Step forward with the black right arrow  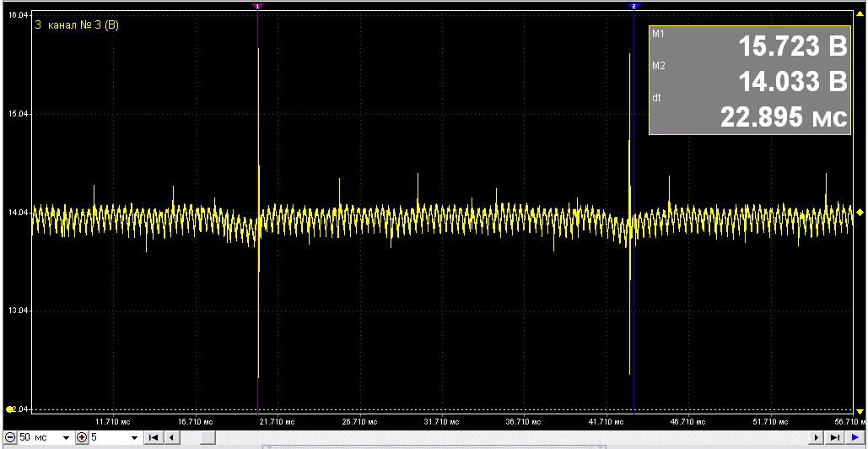817,438
